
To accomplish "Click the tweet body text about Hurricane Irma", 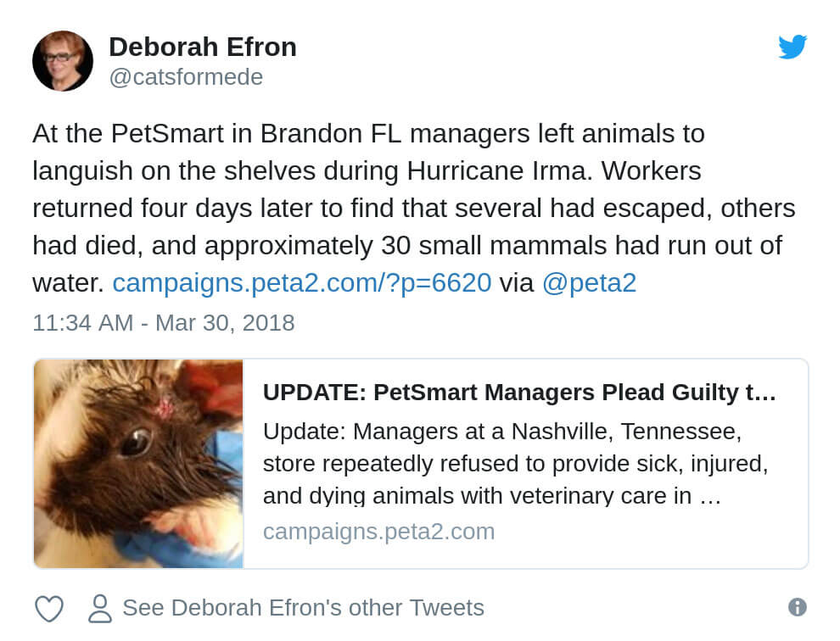I will (x=413, y=208).
